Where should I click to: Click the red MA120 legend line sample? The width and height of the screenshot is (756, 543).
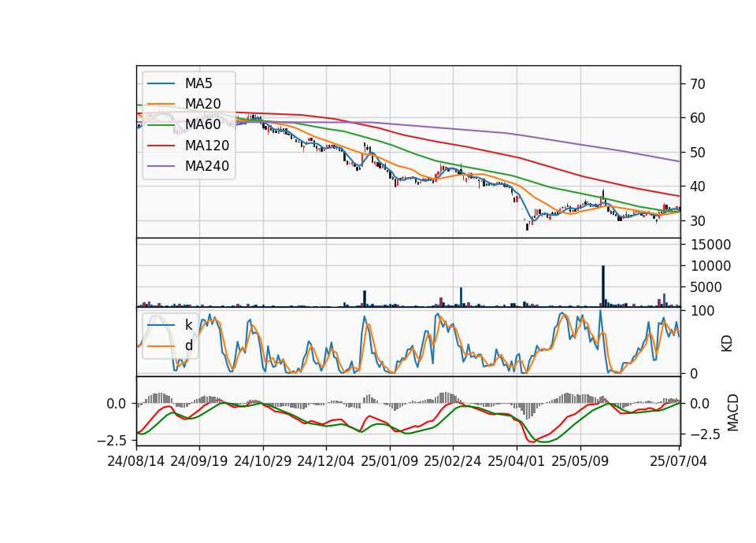(x=161, y=146)
